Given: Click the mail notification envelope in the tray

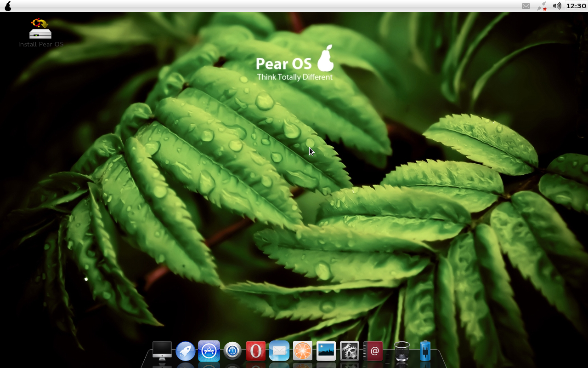Looking at the screenshot, I should [x=526, y=6].
